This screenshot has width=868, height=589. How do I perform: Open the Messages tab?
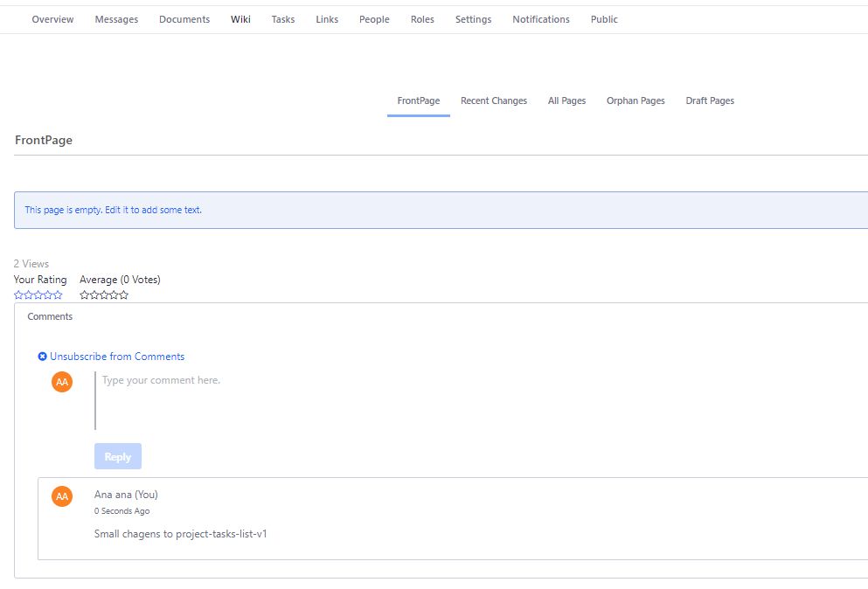coord(116,19)
